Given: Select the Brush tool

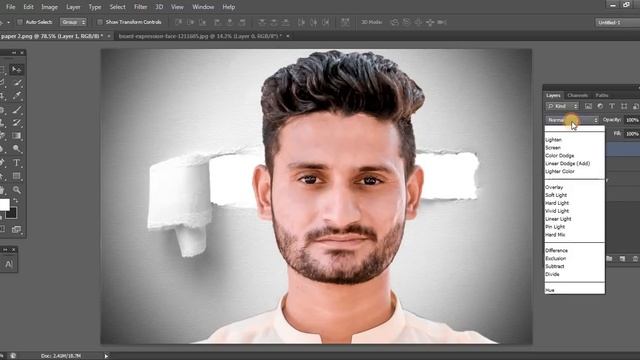Looking at the screenshot, I should click(17, 109).
